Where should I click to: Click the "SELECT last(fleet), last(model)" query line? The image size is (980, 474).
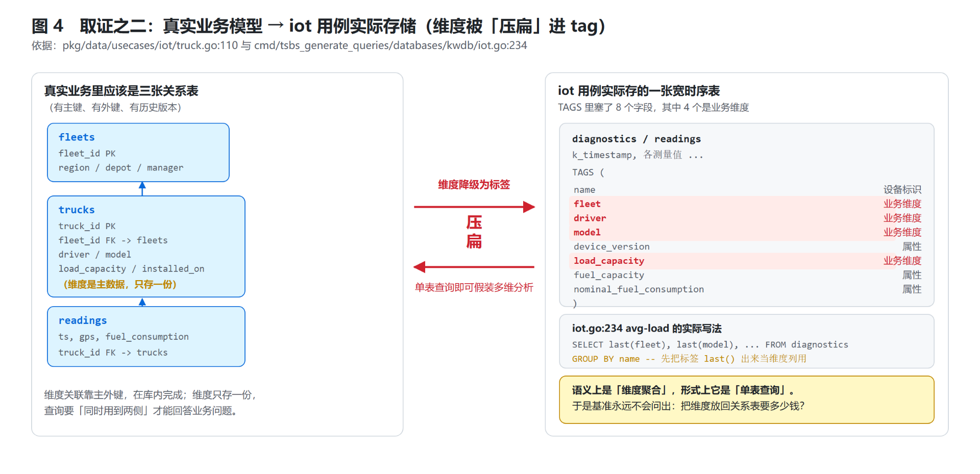tap(710, 345)
